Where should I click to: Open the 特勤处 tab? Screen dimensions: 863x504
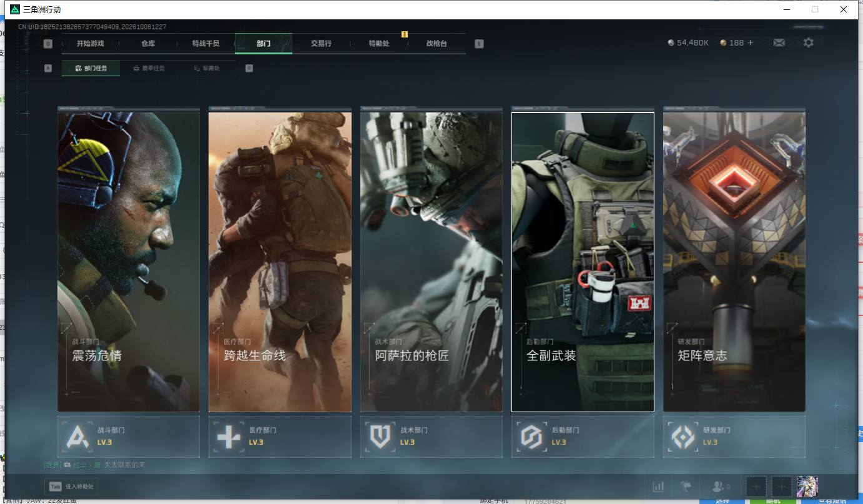(379, 44)
